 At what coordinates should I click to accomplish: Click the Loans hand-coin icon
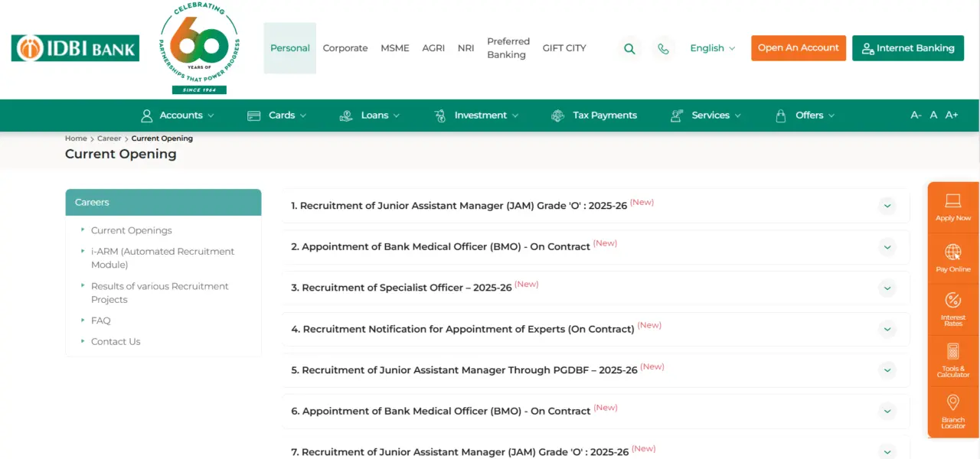click(346, 116)
